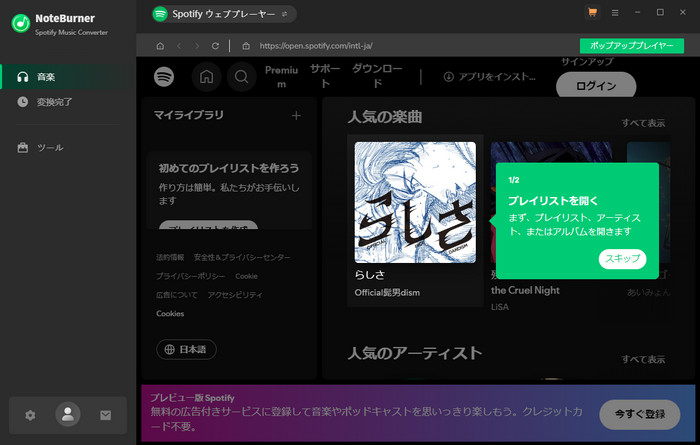
Task: Click the home icon in browser toolbar
Action: coord(160,46)
